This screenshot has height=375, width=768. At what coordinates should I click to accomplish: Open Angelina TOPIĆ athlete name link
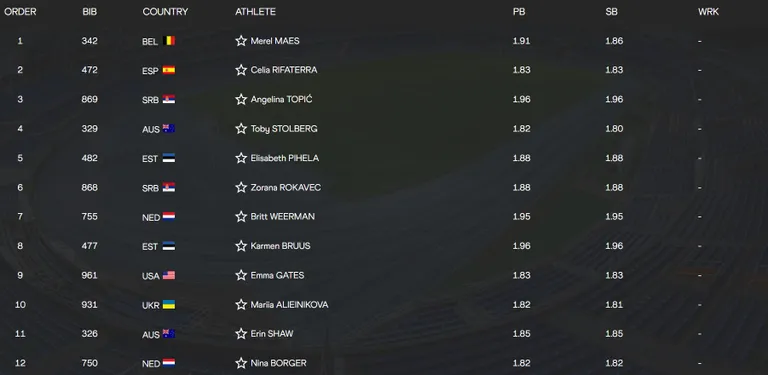click(281, 99)
